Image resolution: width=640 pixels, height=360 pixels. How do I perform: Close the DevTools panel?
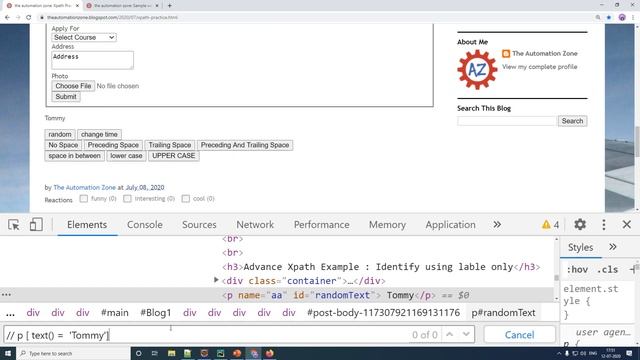[x=627, y=224]
